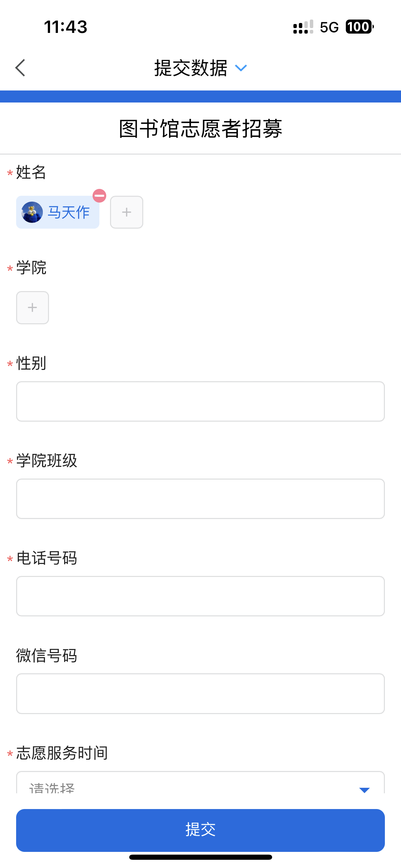The image size is (401, 868).
Task: Tap the 11:43 clock in status bar
Action: 65,27
